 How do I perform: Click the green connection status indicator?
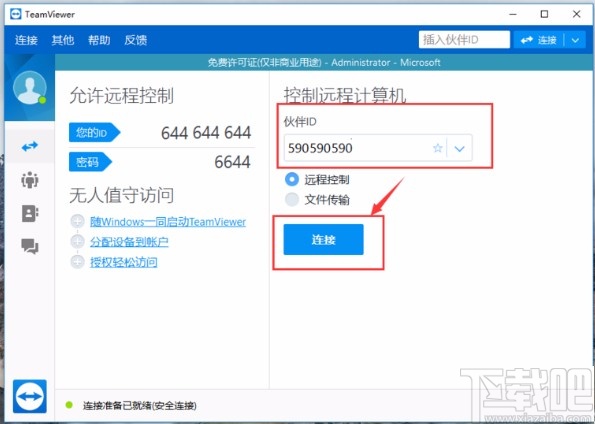(x=69, y=405)
